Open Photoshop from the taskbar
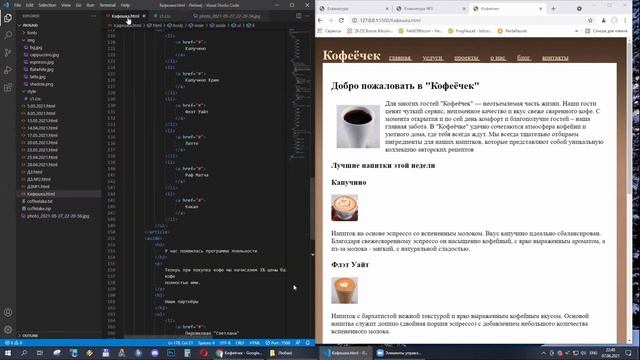The image size is (640, 360). tap(171, 353)
